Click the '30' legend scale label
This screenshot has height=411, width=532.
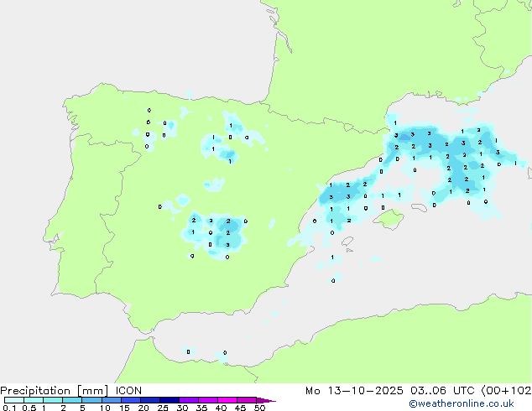pyautogui.click(x=183, y=408)
